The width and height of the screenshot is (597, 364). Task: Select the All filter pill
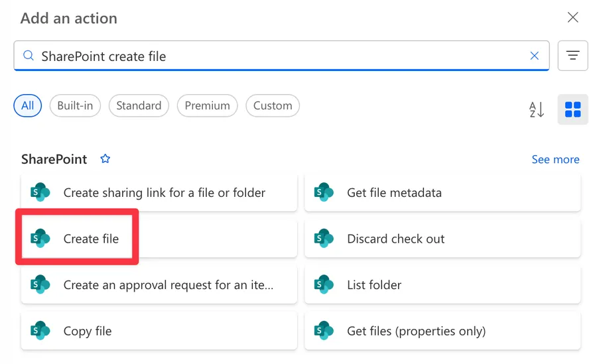click(x=28, y=105)
